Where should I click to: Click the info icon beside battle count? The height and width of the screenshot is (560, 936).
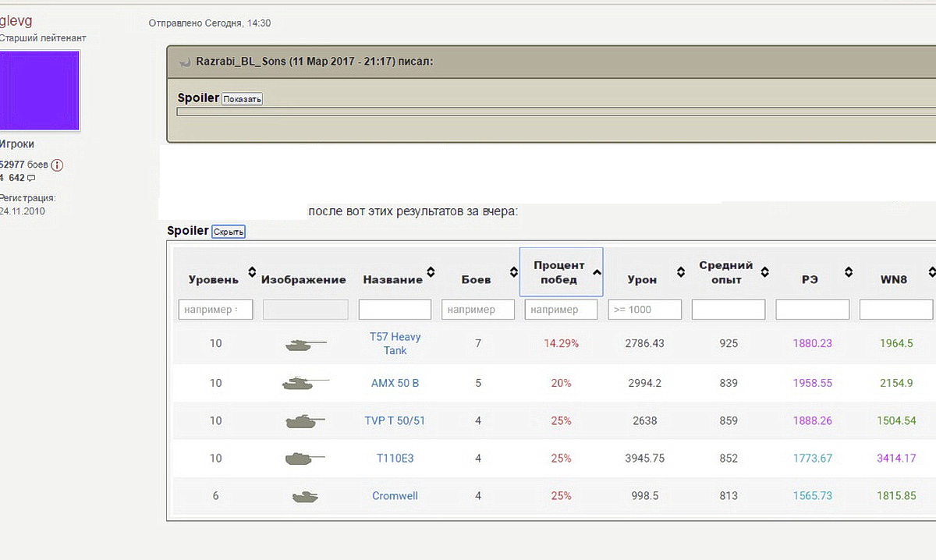57,165
